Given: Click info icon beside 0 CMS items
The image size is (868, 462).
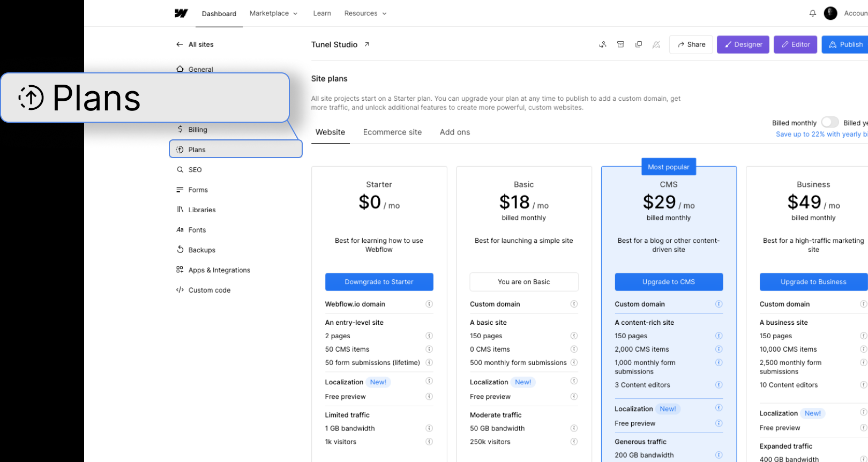Looking at the screenshot, I should tap(574, 349).
